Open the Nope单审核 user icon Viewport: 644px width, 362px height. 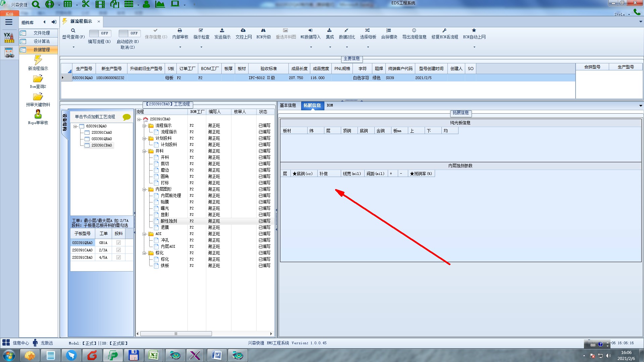pos(38,114)
